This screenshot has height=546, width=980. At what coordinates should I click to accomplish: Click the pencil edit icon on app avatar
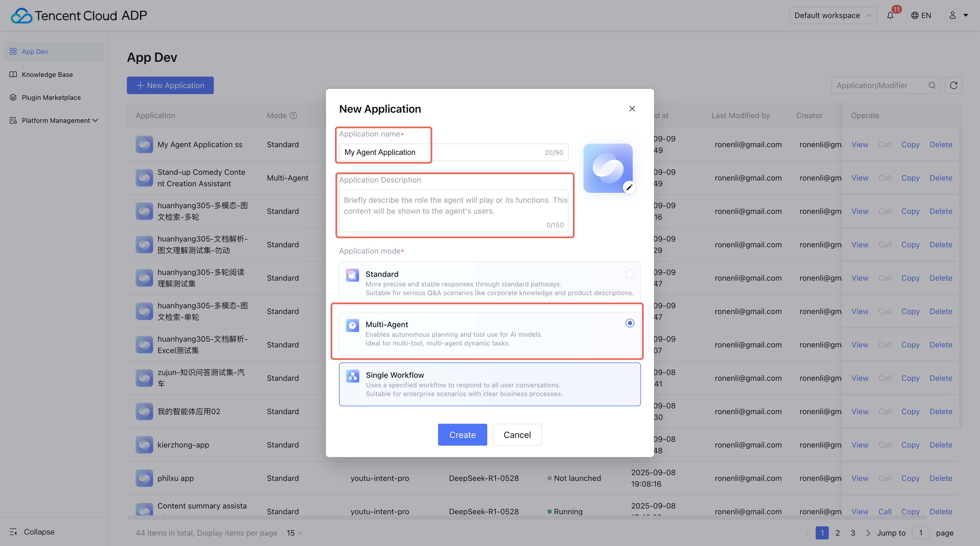629,187
